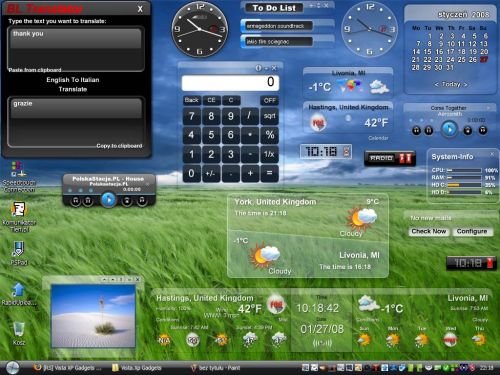Play the Come Together track in the player
Screen dimensions: 500x375
(x=449, y=129)
